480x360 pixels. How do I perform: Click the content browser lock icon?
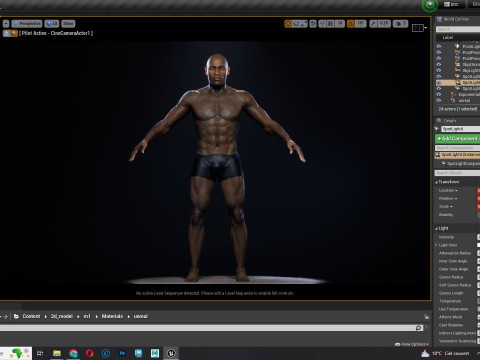(426, 317)
